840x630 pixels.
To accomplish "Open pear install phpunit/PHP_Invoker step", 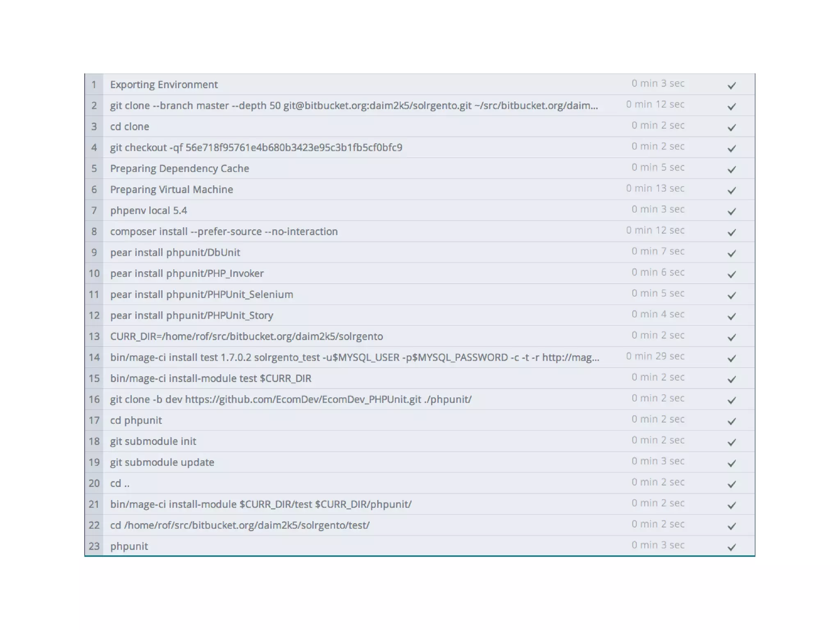I will pyautogui.click(x=187, y=273).
